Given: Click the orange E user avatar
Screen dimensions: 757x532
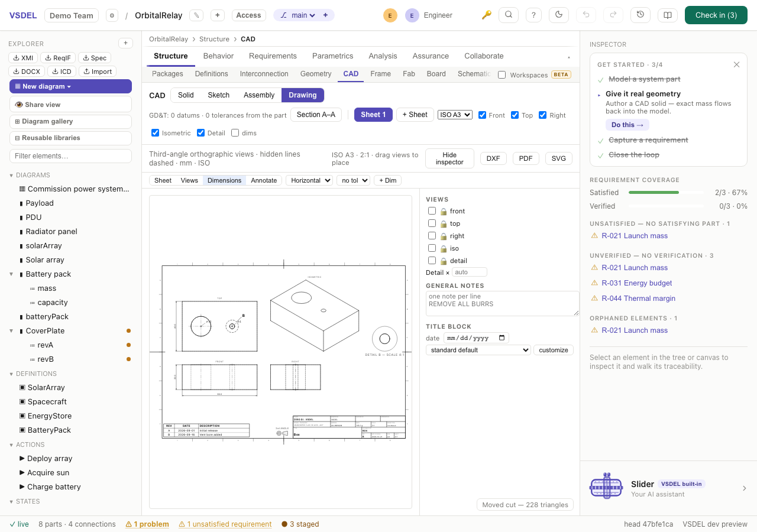Looking at the screenshot, I should (390, 15).
